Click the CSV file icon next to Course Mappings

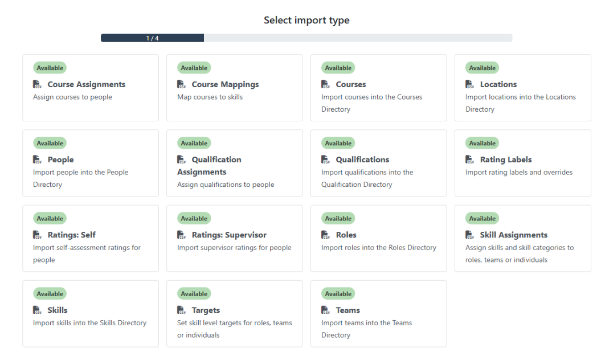[182, 84]
